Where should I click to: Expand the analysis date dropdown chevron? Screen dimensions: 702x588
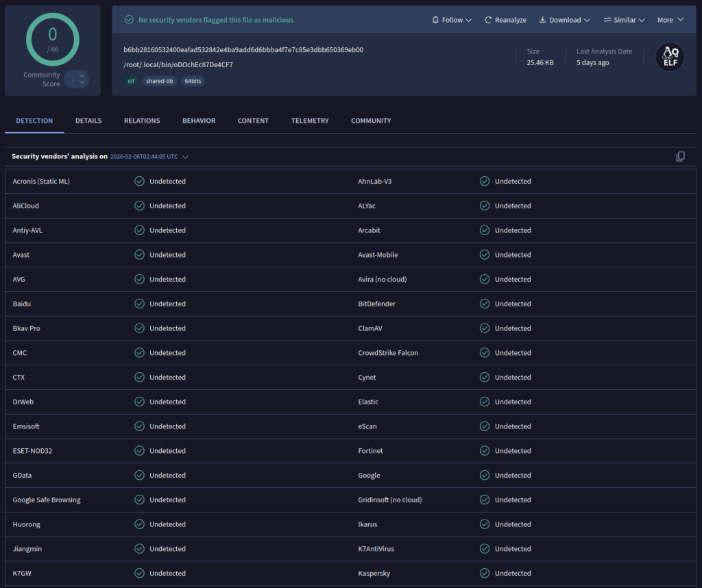coord(186,157)
